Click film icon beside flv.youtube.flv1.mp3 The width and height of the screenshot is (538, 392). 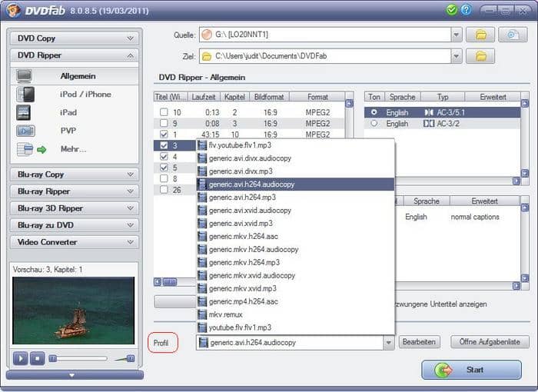(x=202, y=145)
